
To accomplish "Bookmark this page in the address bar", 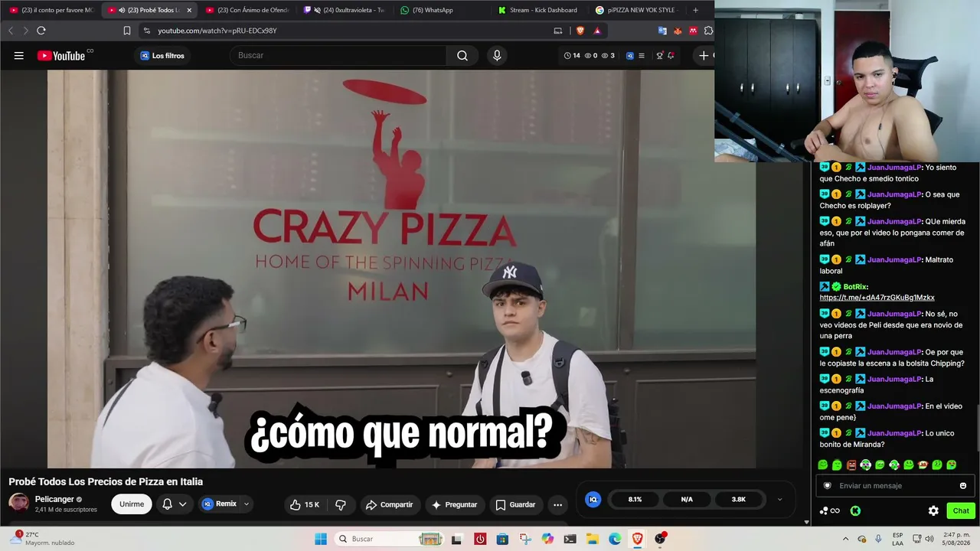I will [127, 31].
